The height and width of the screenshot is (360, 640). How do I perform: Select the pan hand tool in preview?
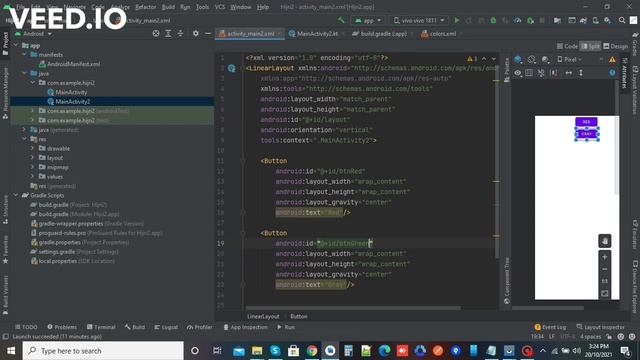(x=604, y=241)
